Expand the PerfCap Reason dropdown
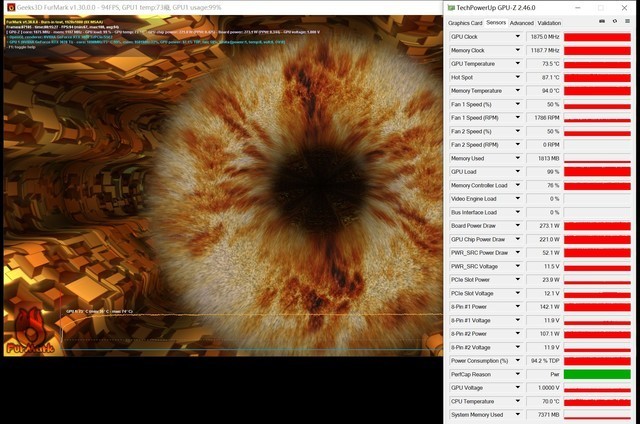Image resolution: width=640 pixels, height=424 pixels. [x=518, y=374]
